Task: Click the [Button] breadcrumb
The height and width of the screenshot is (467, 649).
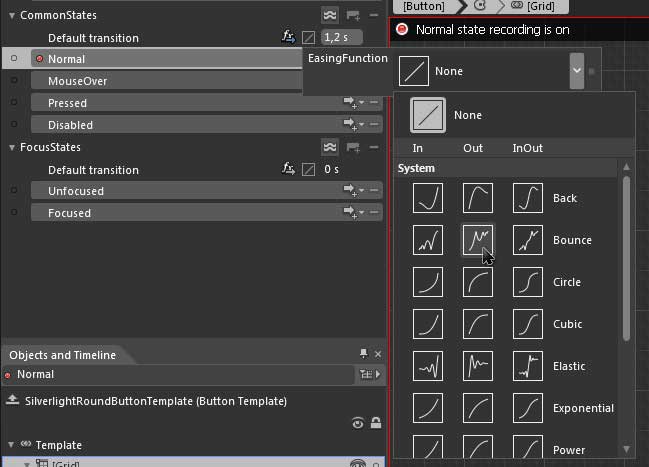Action: coord(424,6)
